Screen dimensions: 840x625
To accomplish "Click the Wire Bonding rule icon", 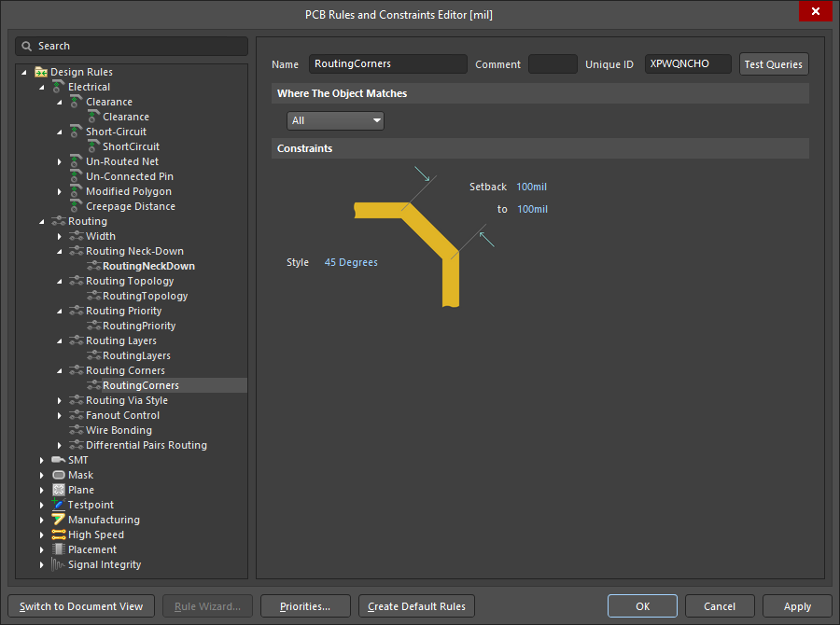I will tap(77, 430).
